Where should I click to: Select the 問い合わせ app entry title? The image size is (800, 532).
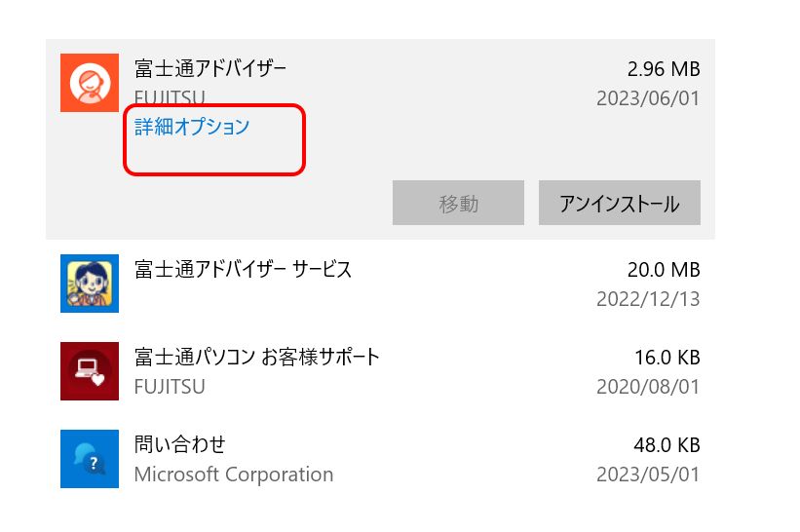pos(180,445)
